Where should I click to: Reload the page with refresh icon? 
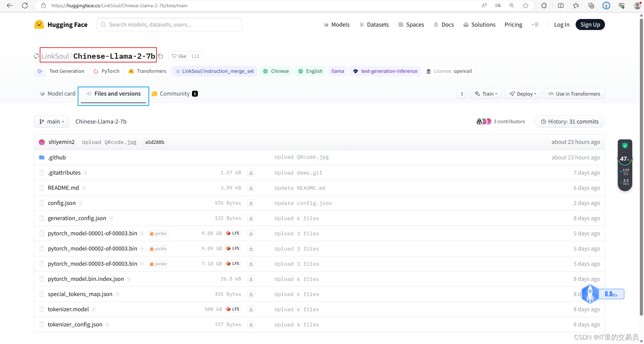point(25,6)
